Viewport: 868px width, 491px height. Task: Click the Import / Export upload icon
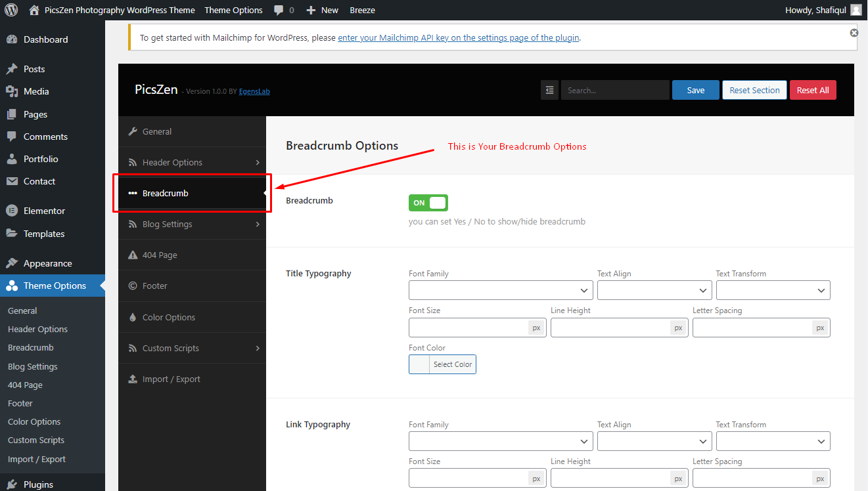point(132,379)
